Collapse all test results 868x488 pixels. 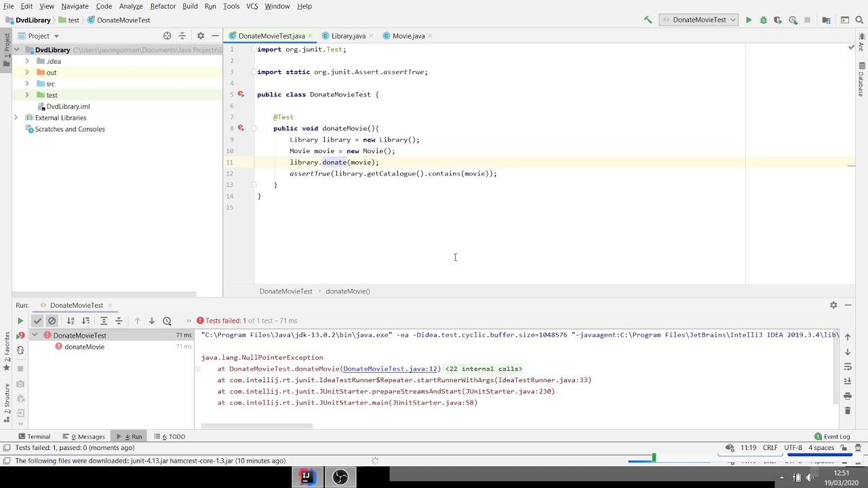click(119, 321)
